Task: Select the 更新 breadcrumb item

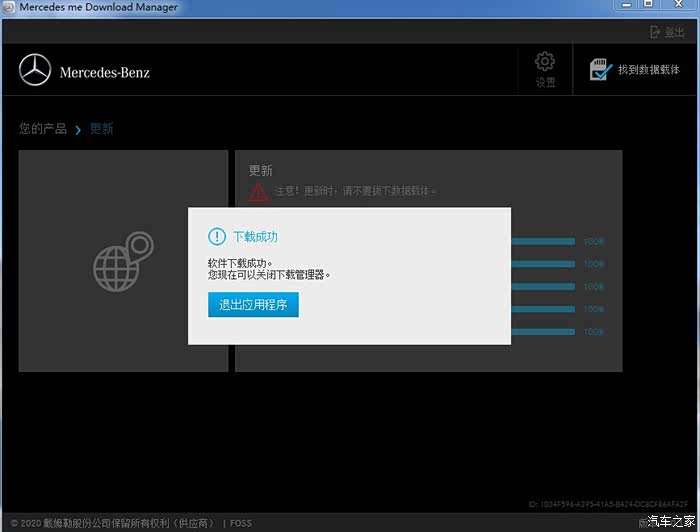Action: coord(101,129)
